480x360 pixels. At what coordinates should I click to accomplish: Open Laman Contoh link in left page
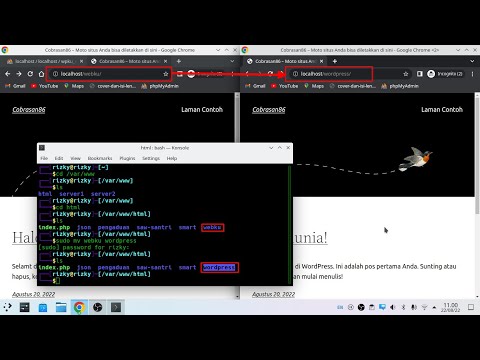click(202, 109)
